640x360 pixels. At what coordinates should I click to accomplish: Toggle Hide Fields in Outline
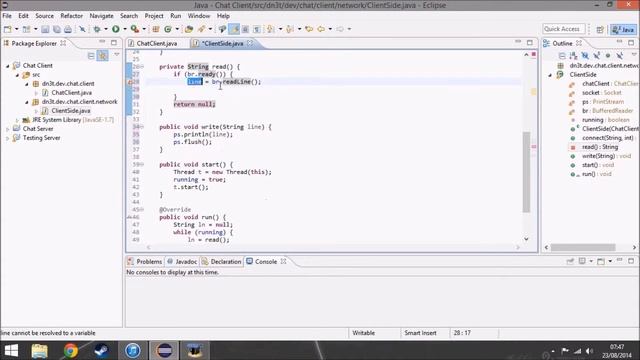[x=585, y=55]
